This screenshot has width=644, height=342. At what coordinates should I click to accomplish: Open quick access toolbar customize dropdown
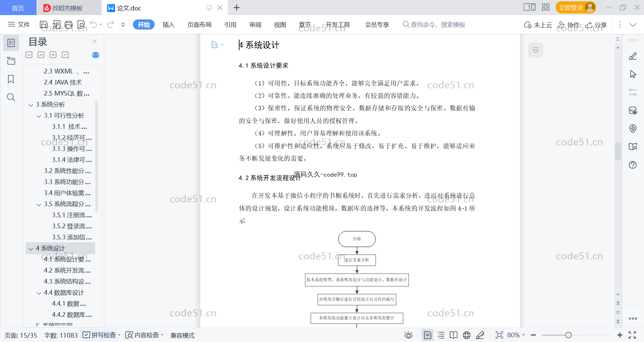coord(123,24)
